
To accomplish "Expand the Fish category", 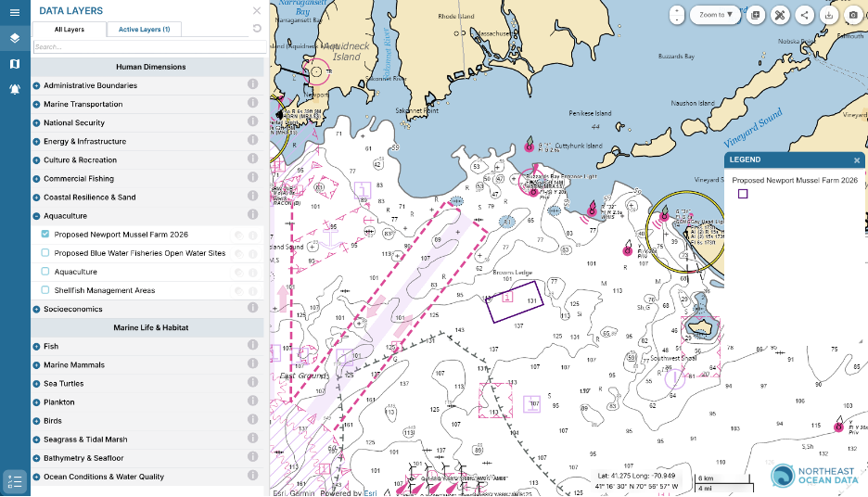I will pos(36,347).
